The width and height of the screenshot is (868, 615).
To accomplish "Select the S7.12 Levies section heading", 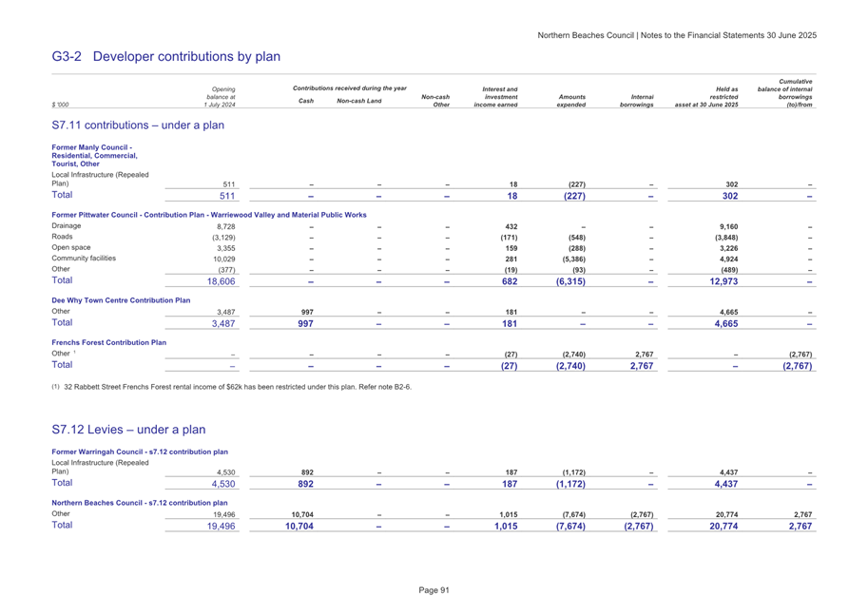I will pos(127,430).
